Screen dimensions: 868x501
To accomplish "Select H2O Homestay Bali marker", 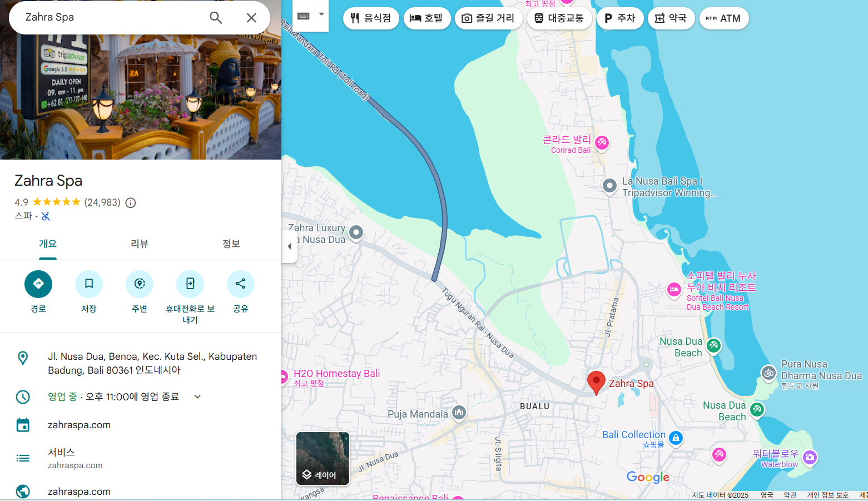I will (x=285, y=377).
